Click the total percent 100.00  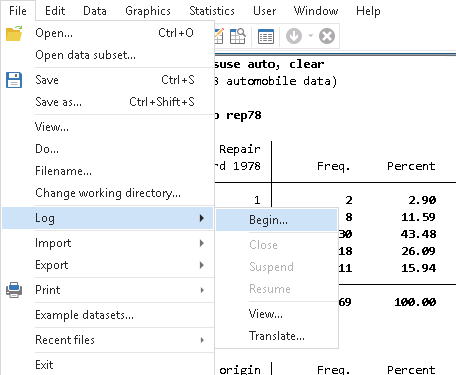[x=415, y=302]
